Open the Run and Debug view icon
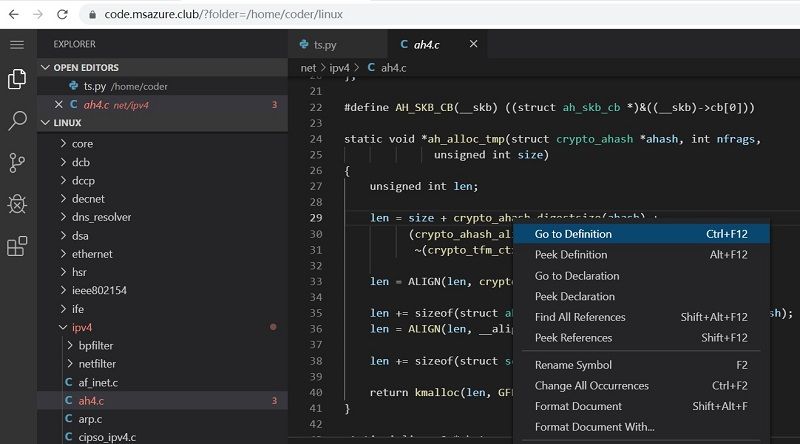 [17, 204]
